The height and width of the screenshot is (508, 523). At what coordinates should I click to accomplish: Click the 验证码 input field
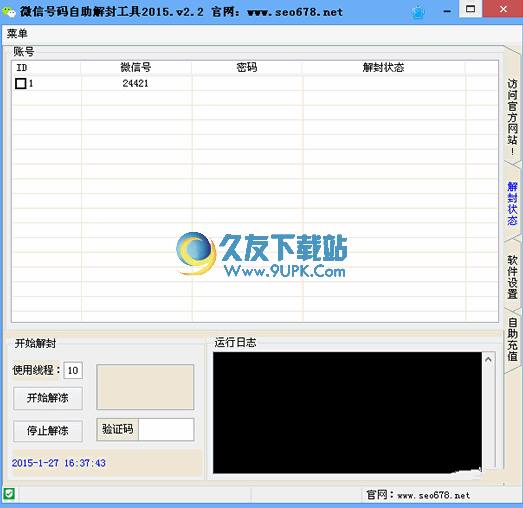(x=166, y=429)
